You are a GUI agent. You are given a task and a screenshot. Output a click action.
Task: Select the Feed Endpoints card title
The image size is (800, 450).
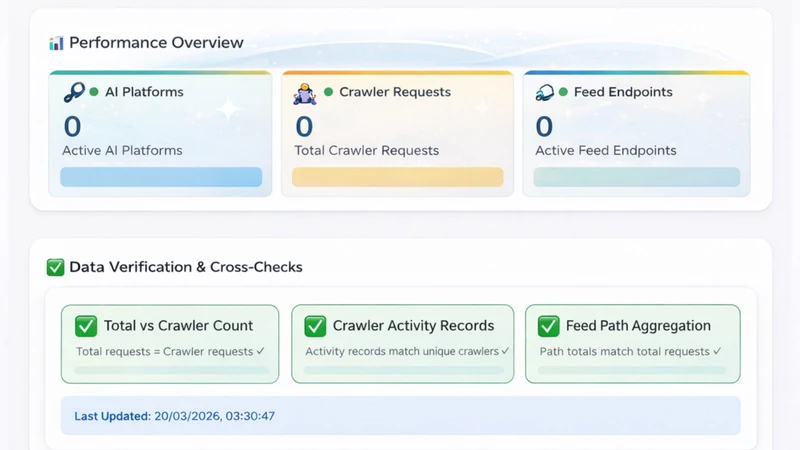(x=623, y=92)
